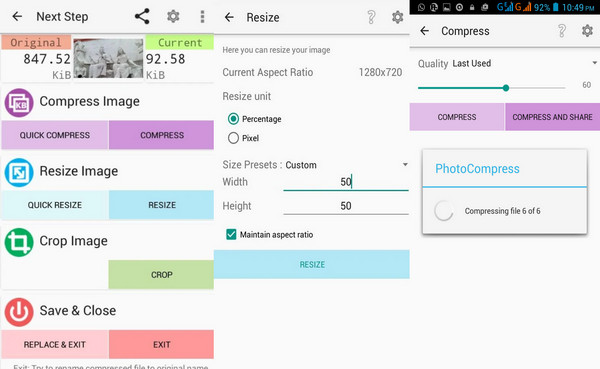
Task: Click the COMPRESS AND SHARE button
Action: pos(552,117)
